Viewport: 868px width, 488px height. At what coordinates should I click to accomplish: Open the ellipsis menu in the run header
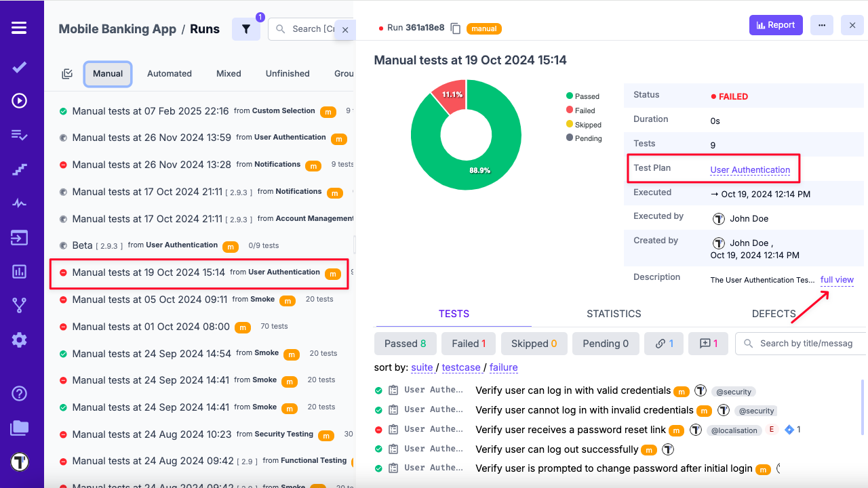pyautogui.click(x=822, y=25)
